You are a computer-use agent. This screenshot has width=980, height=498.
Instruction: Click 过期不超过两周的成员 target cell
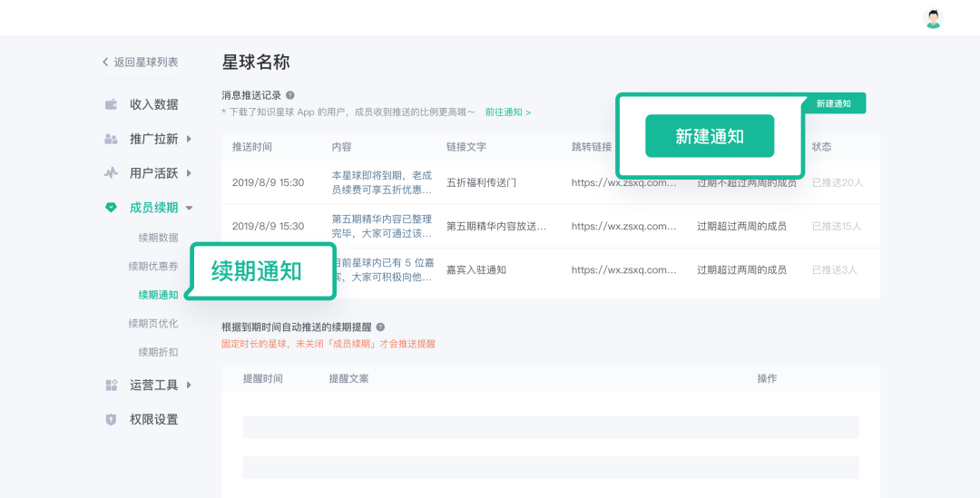pos(747,183)
